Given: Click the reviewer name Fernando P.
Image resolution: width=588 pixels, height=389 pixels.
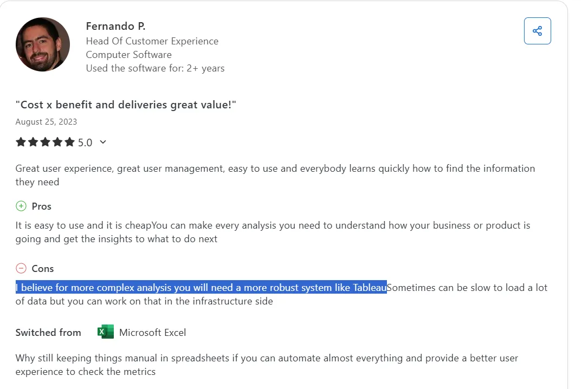Looking at the screenshot, I should pyautogui.click(x=115, y=26).
